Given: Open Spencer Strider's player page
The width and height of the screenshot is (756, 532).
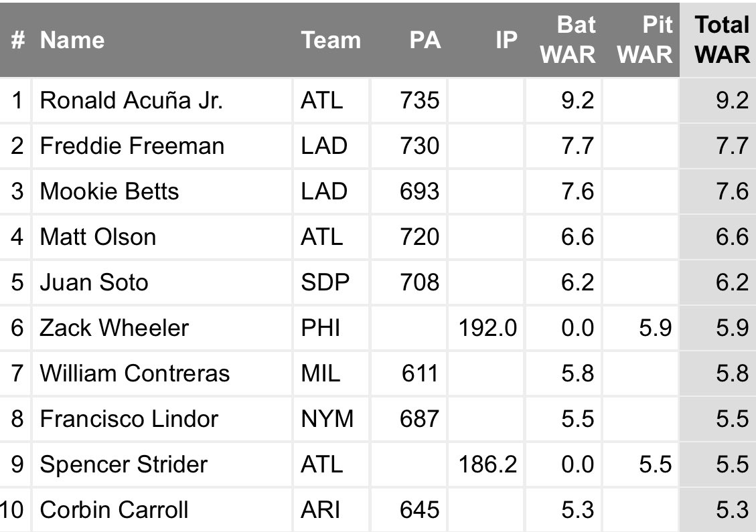Looking at the screenshot, I should click(x=124, y=464).
